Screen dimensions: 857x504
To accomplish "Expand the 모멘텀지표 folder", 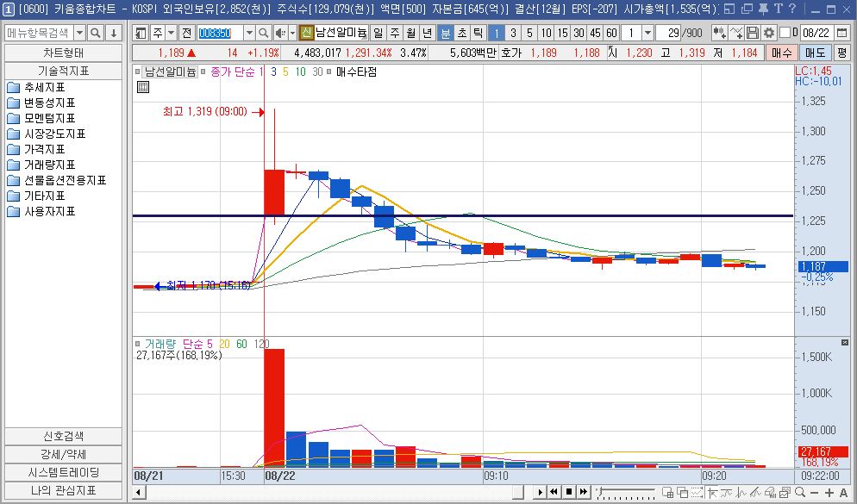I will pyautogui.click(x=41, y=118).
